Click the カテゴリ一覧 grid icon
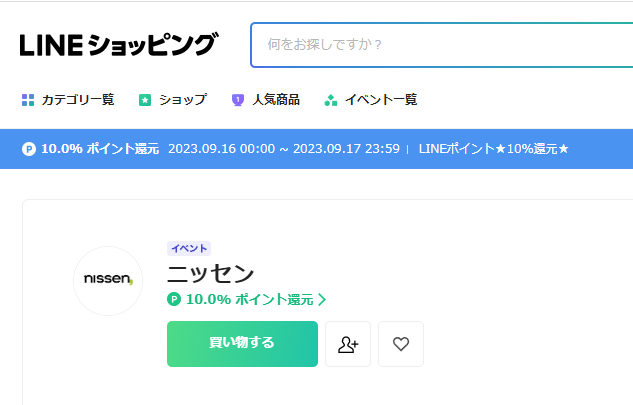The height and width of the screenshot is (405, 633). point(28,100)
